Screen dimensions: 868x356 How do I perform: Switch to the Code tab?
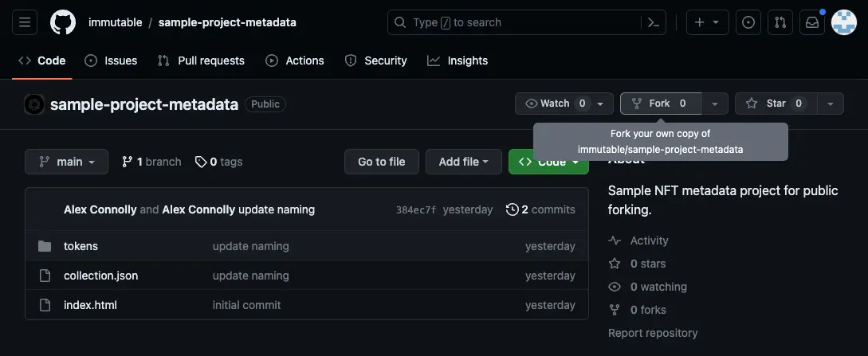42,61
